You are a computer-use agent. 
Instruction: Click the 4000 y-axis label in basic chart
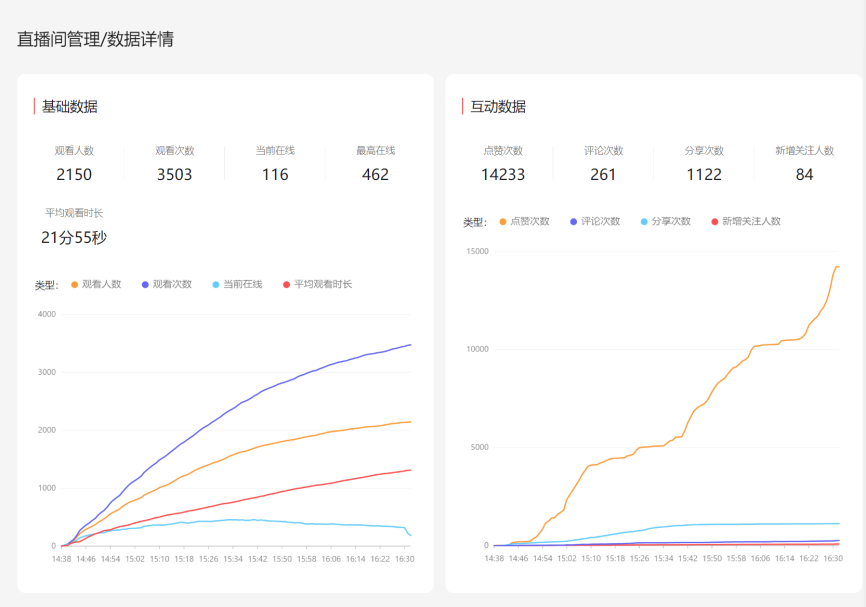pyautogui.click(x=47, y=314)
